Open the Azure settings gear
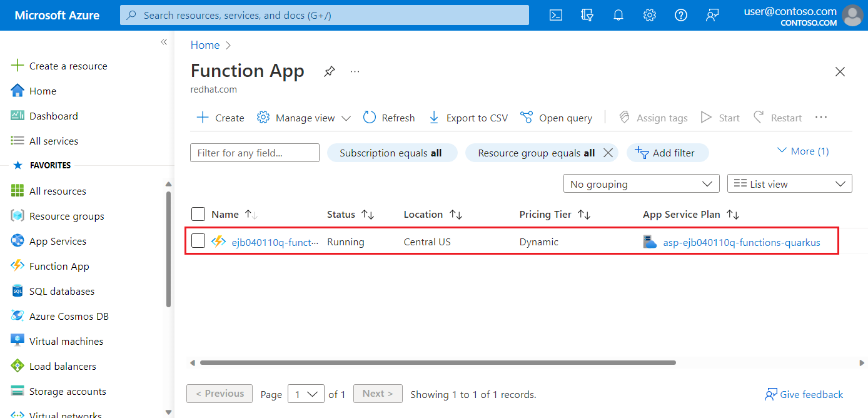868x418 pixels. click(x=649, y=15)
